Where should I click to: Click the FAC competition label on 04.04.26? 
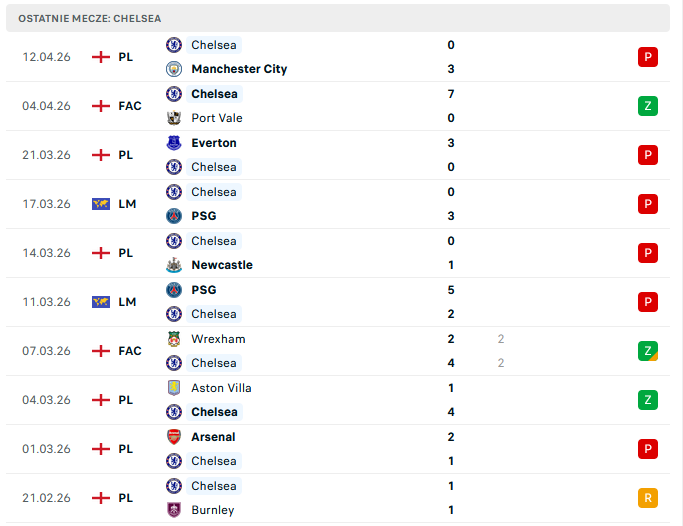130,106
